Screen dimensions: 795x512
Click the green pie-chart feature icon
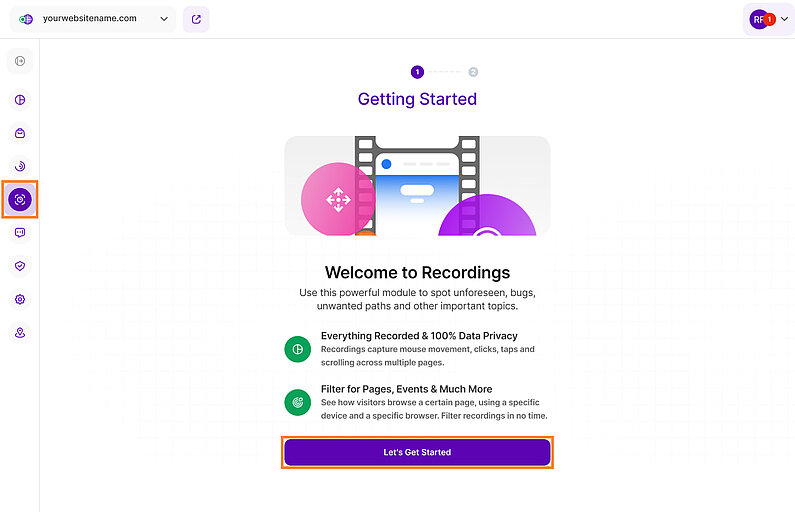(298, 349)
